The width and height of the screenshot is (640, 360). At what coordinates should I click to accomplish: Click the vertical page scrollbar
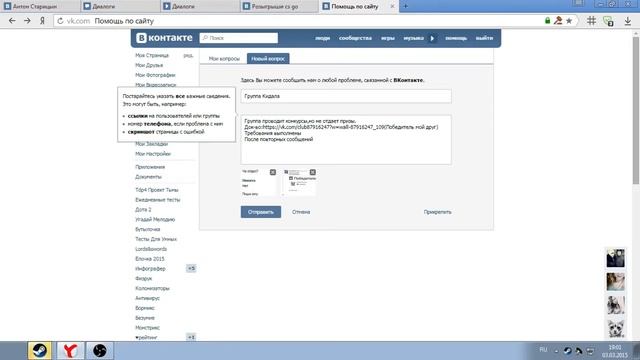(x=636, y=110)
